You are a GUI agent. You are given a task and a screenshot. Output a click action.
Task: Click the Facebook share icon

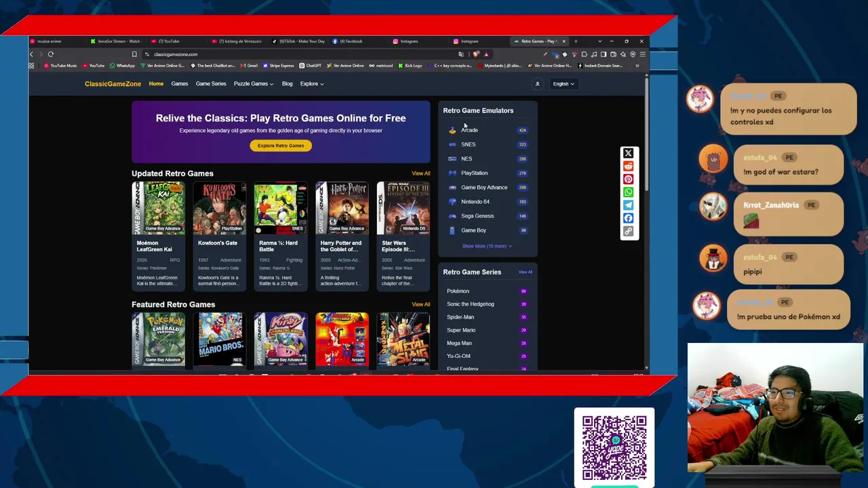628,218
